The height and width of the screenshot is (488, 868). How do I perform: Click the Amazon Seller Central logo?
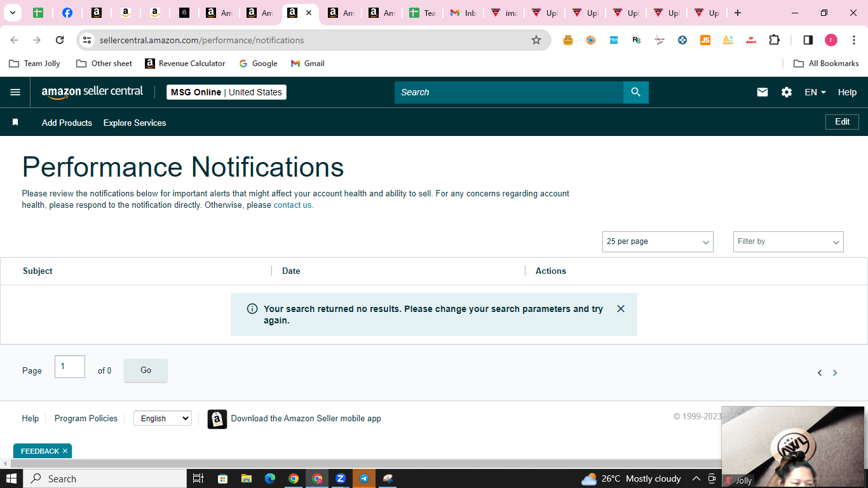coord(93,92)
